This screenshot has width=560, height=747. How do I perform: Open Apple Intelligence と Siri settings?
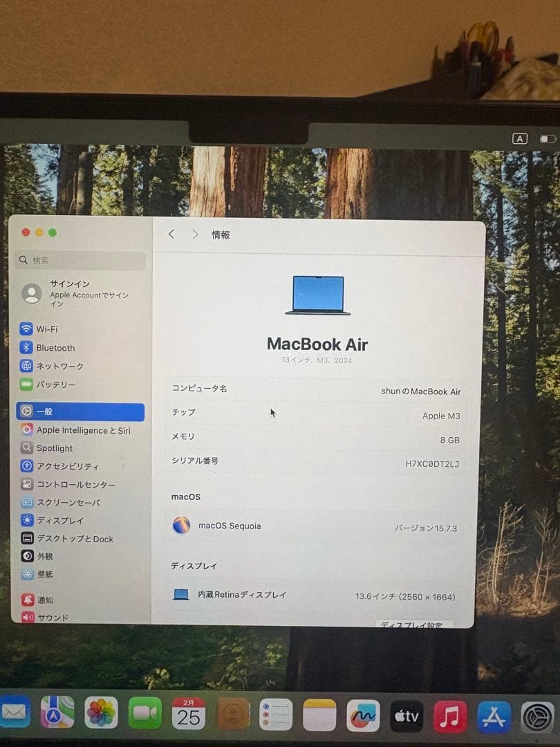[x=80, y=430]
